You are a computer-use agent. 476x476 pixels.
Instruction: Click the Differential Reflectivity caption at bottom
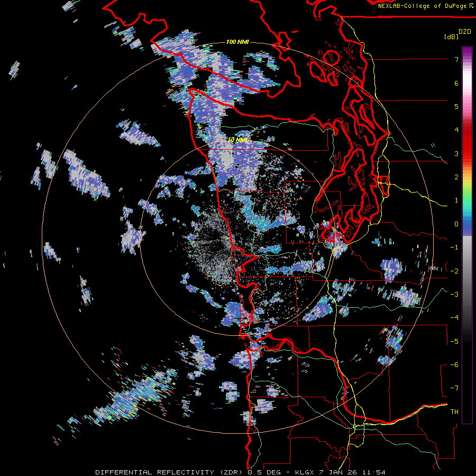[x=240, y=472]
